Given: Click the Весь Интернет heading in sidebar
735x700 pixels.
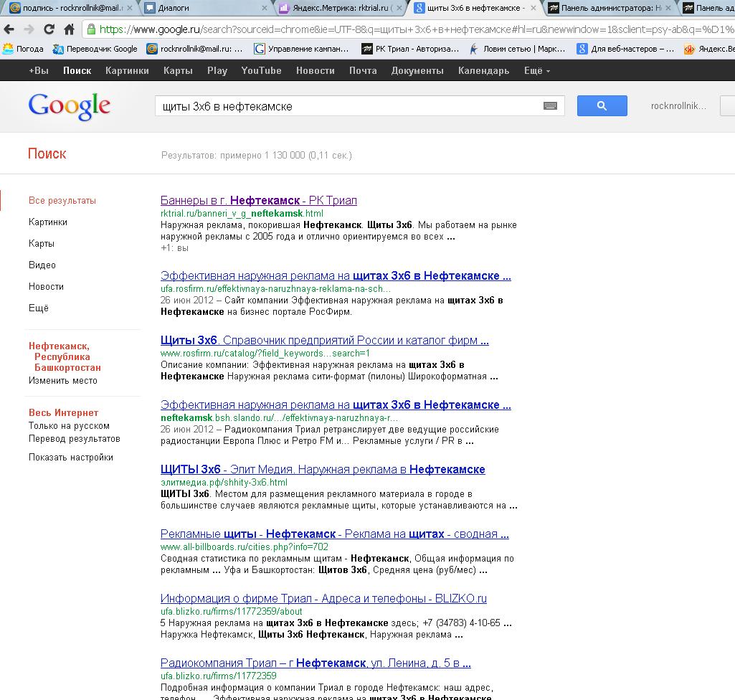Looking at the screenshot, I should point(63,412).
